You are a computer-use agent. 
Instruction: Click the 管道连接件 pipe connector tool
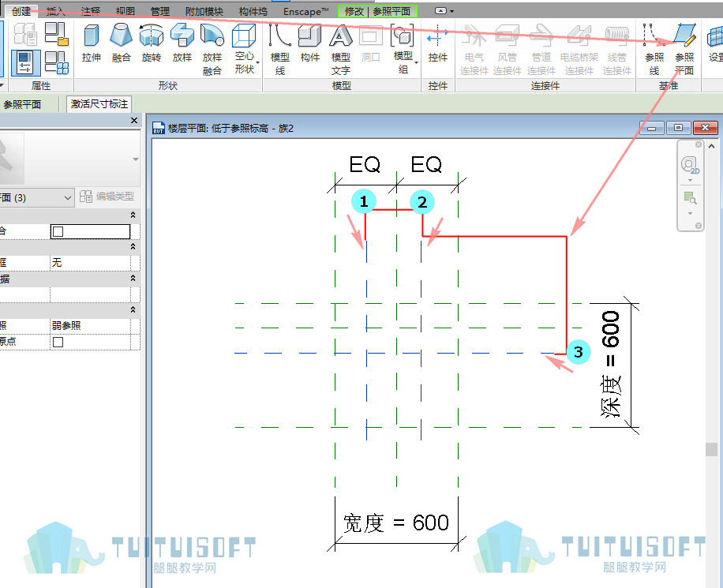click(541, 50)
